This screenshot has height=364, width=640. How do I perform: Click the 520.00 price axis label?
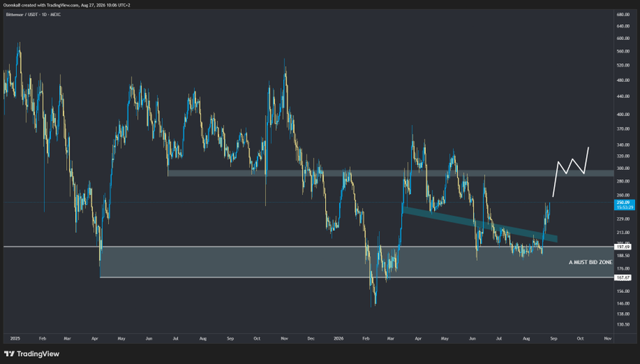[x=623, y=65]
